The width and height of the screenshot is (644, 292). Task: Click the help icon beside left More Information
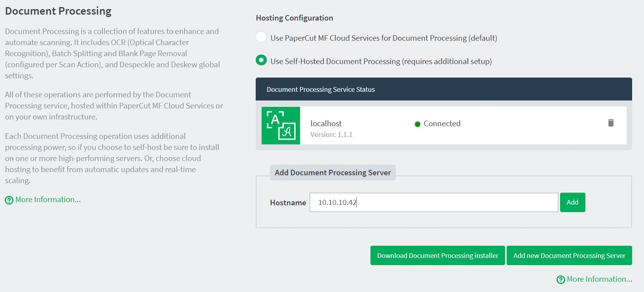(9, 200)
